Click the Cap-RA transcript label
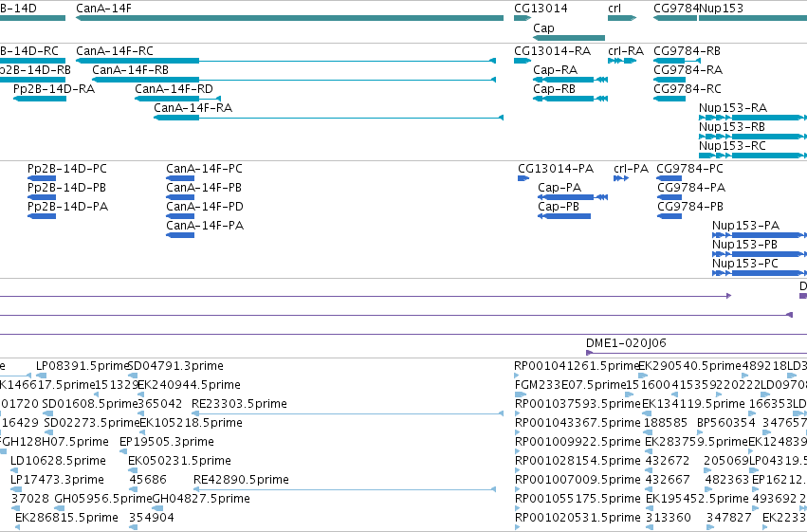The height and width of the screenshot is (532, 807). click(555, 70)
